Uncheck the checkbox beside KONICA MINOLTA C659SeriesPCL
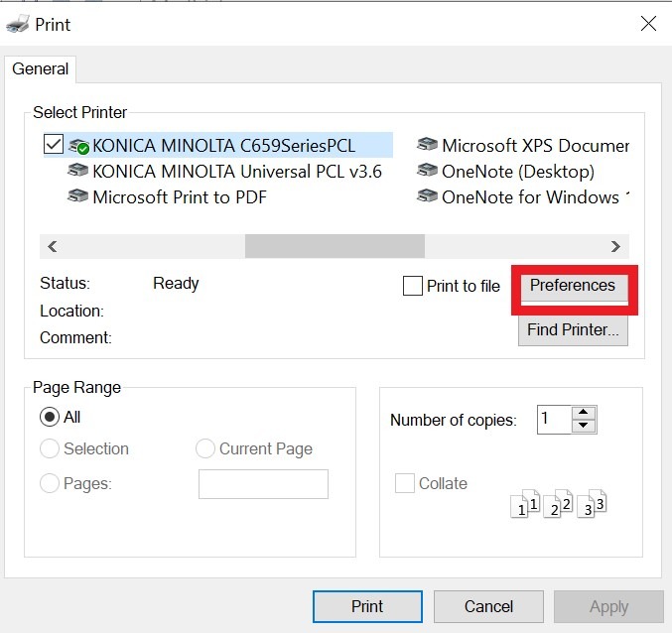This screenshot has height=633, width=672. pyautogui.click(x=54, y=146)
